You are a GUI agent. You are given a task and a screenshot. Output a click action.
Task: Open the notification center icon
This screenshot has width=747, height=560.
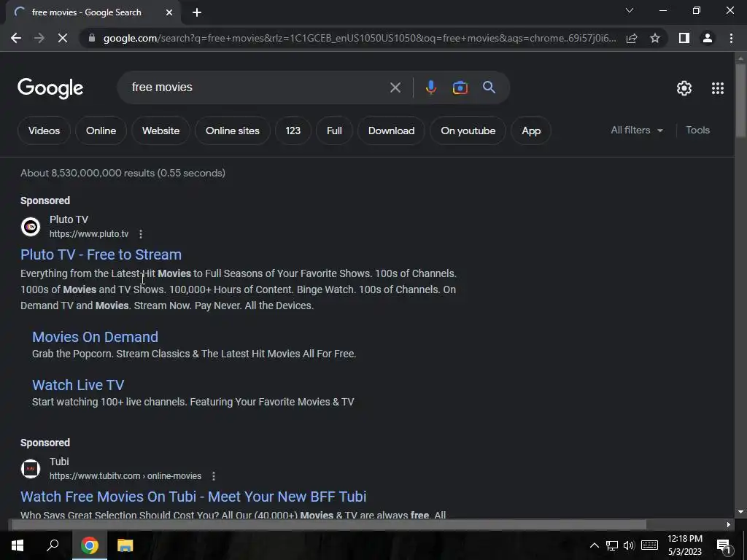(724, 545)
